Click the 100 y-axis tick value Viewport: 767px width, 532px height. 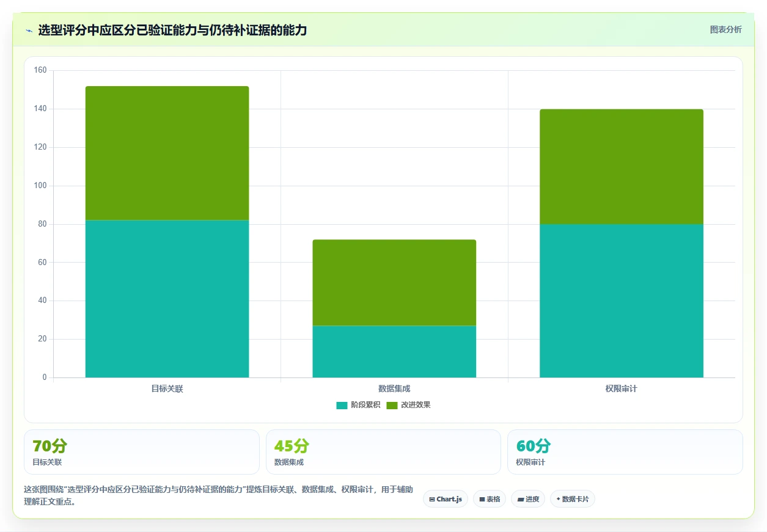point(40,186)
